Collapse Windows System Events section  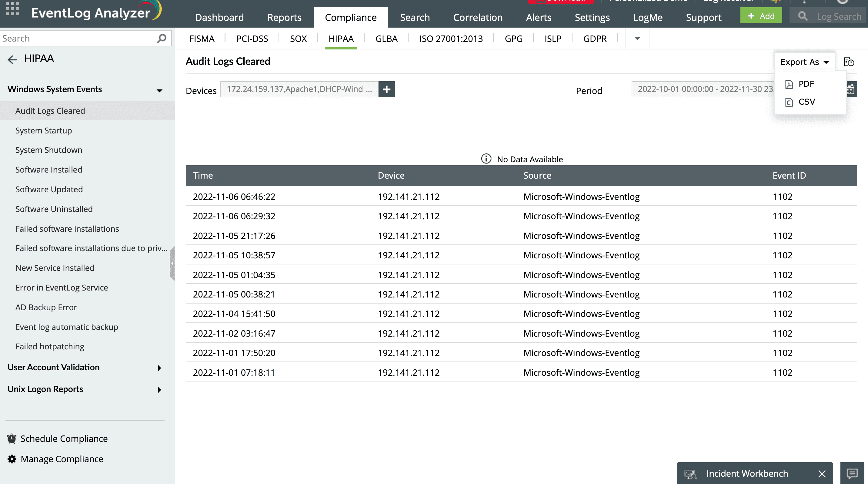159,90
